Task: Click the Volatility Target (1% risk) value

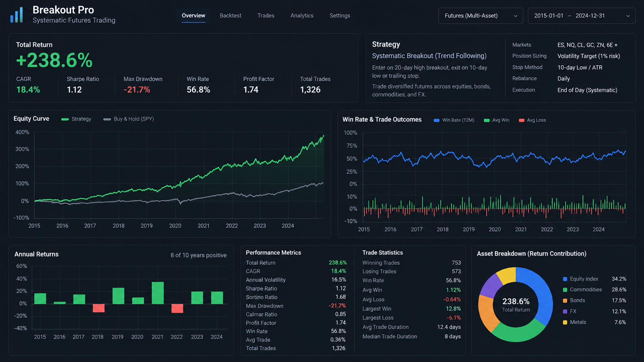Action: (x=589, y=56)
